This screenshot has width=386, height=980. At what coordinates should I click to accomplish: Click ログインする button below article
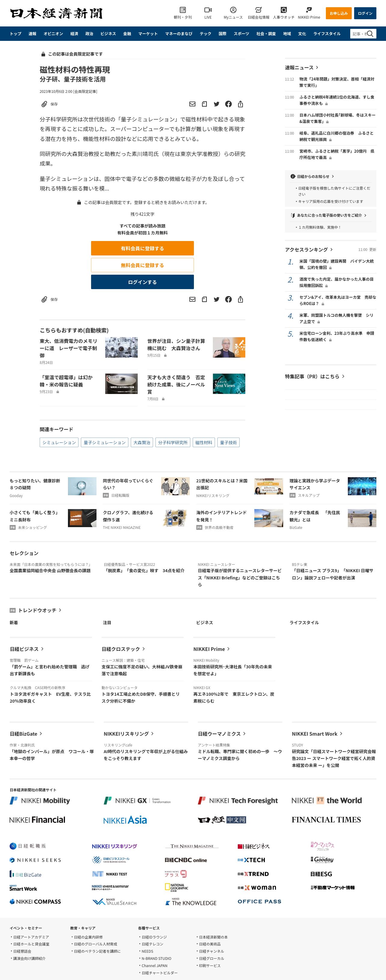142,282
